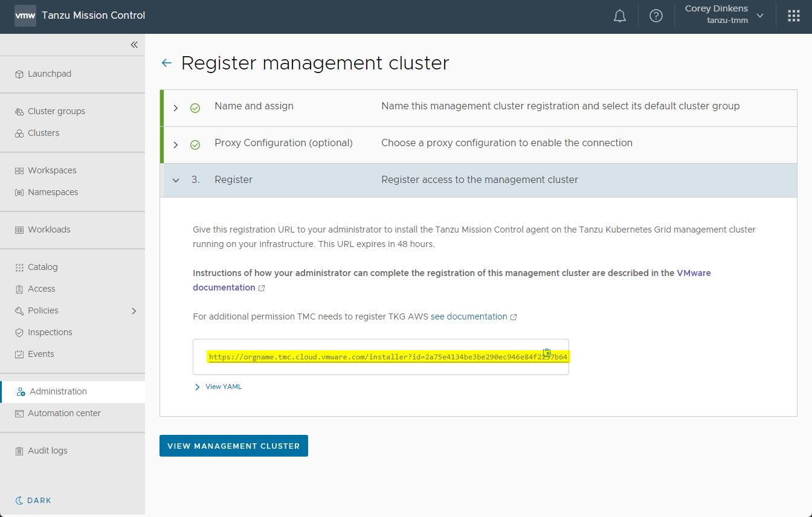Expand the Name and assign step
Screen dimensions: 812x517
coord(176,108)
